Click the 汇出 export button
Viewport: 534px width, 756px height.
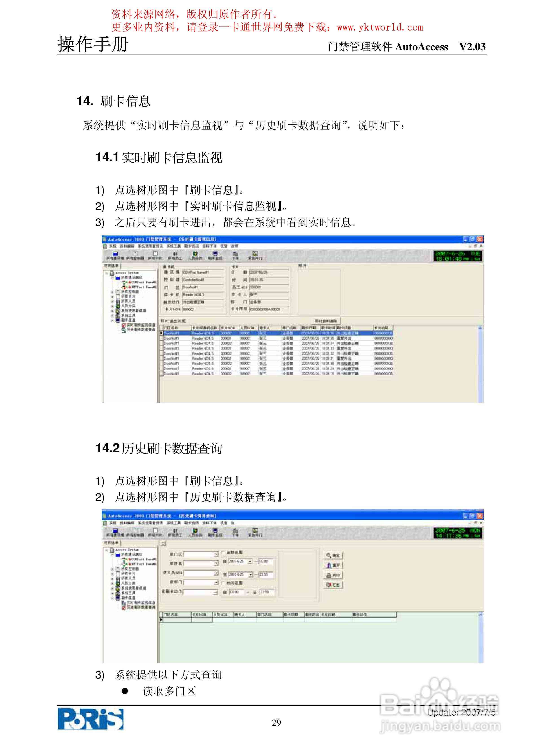tap(333, 585)
